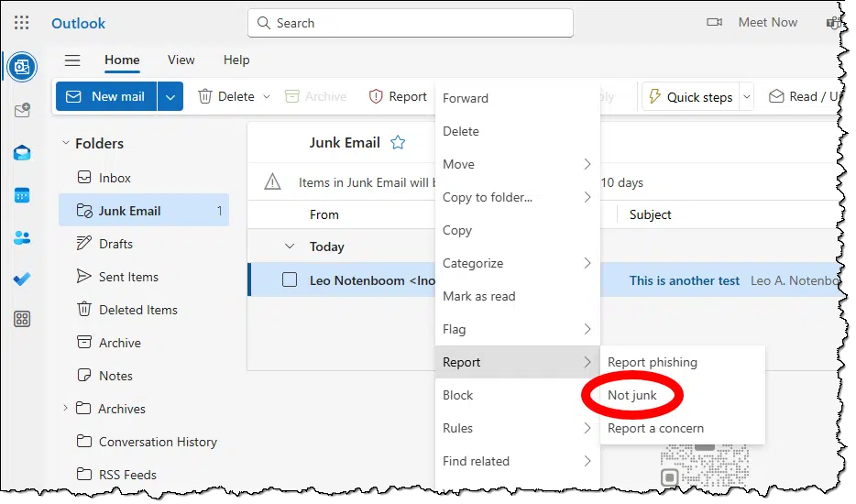Click the Archive box icon in toolbar
The height and width of the screenshot is (504, 856).
[x=292, y=96]
